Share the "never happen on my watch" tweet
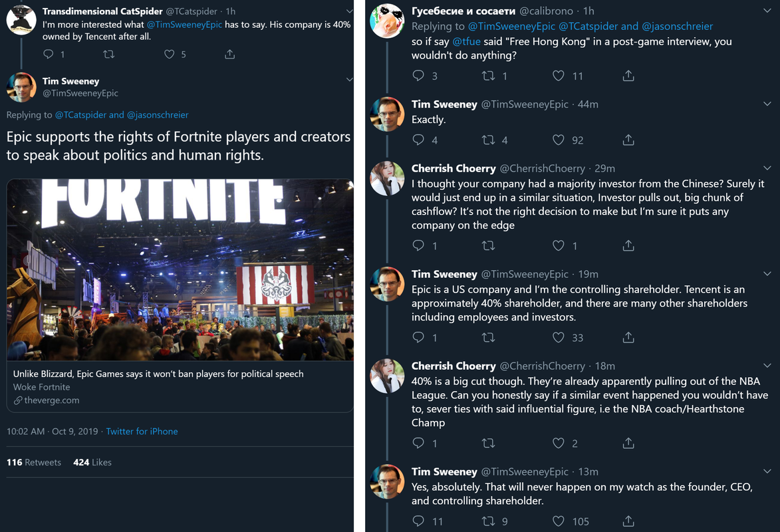 (x=628, y=521)
